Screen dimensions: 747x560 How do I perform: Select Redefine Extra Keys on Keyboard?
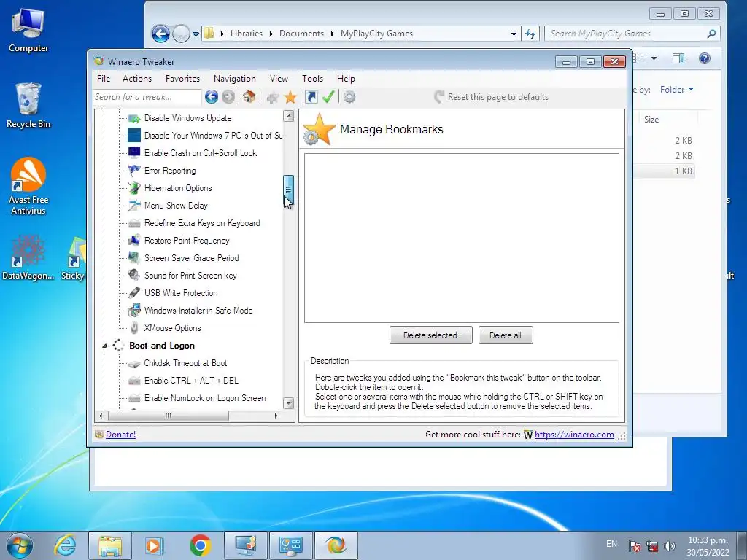tap(202, 223)
